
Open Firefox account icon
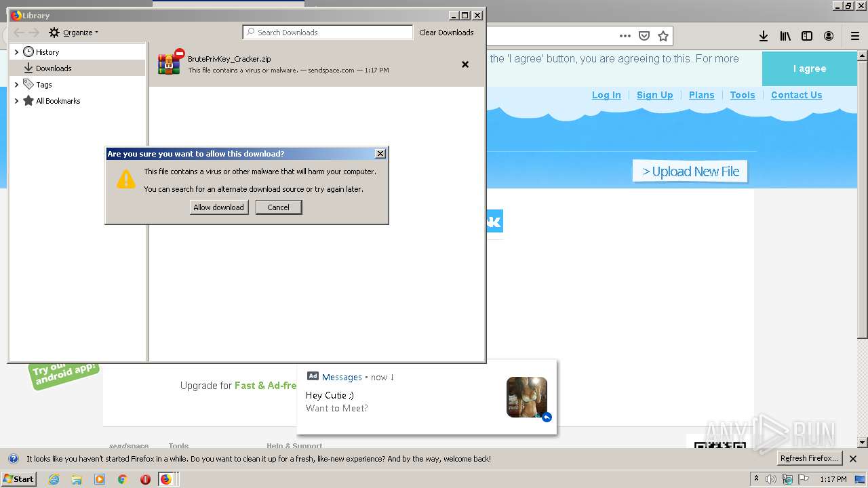tap(829, 36)
